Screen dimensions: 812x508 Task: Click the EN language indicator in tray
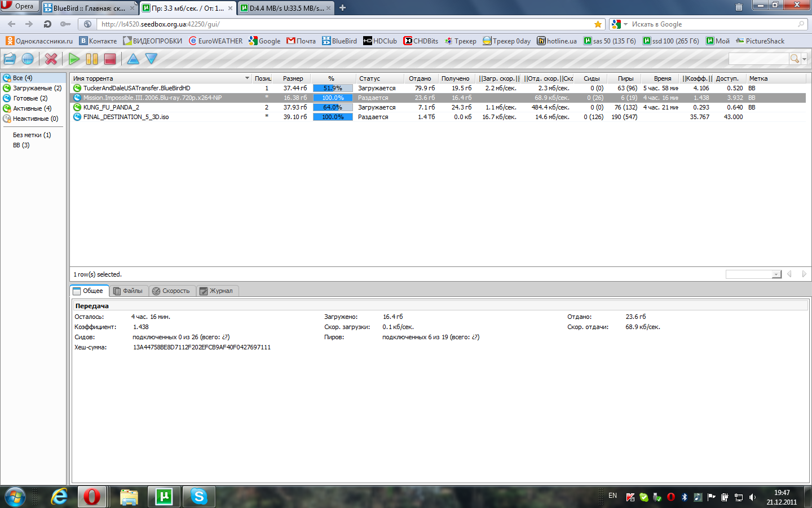pyautogui.click(x=613, y=496)
